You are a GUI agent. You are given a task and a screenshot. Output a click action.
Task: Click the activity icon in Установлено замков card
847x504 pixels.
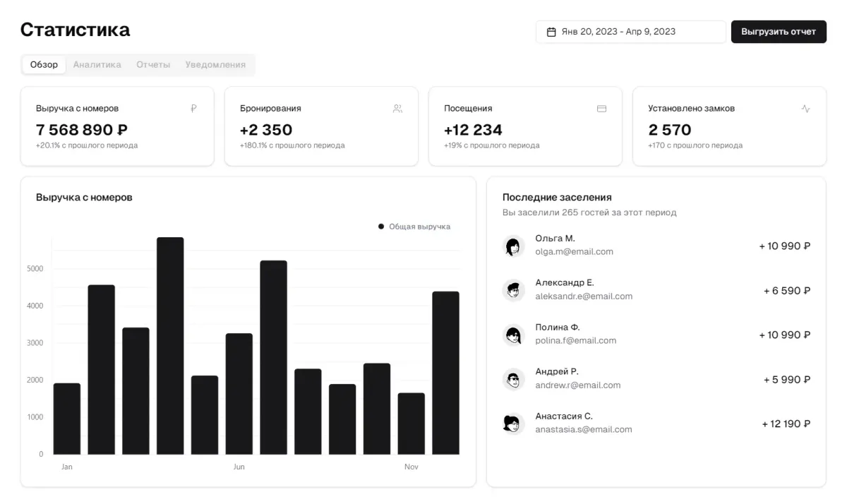(x=805, y=109)
